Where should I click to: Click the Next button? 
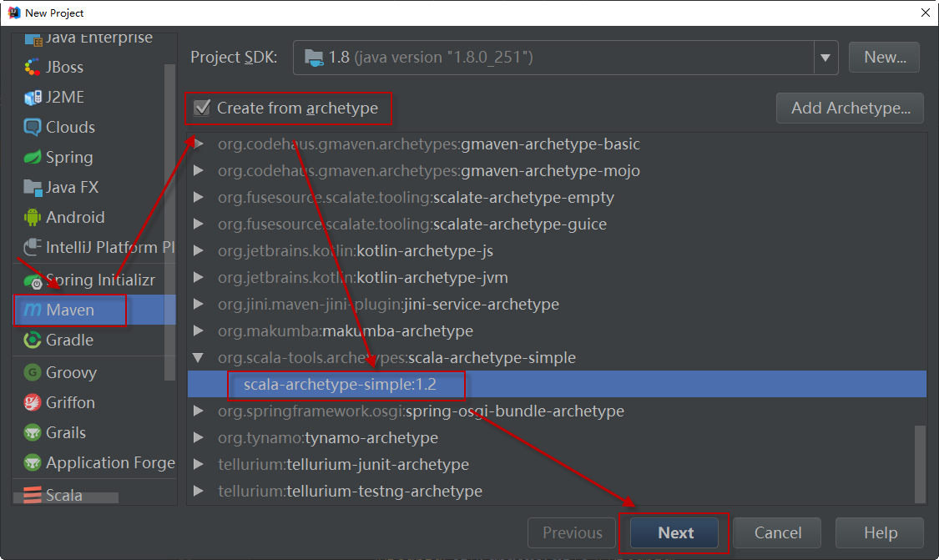675,533
